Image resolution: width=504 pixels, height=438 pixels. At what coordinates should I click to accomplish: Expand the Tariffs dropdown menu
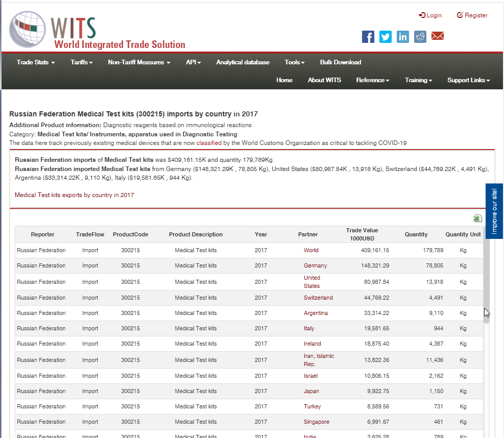tap(82, 62)
